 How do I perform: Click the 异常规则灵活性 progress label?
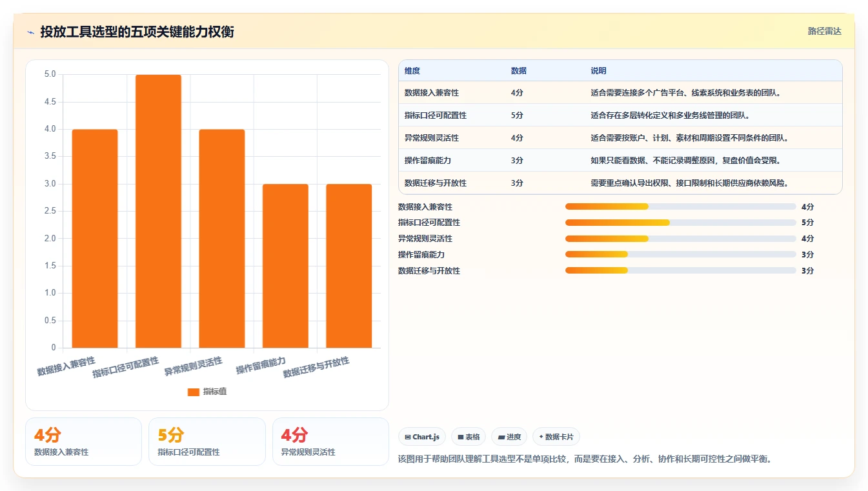tap(425, 239)
